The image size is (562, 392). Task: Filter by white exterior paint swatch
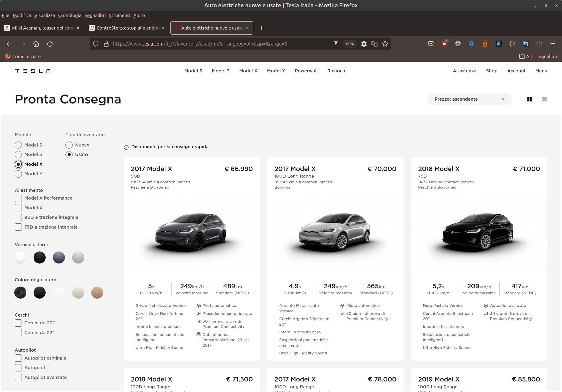(20, 257)
